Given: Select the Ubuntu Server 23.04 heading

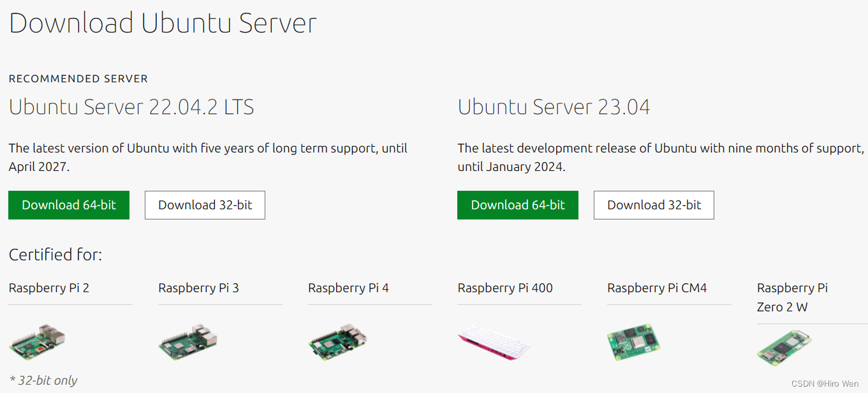Looking at the screenshot, I should pos(554,107).
